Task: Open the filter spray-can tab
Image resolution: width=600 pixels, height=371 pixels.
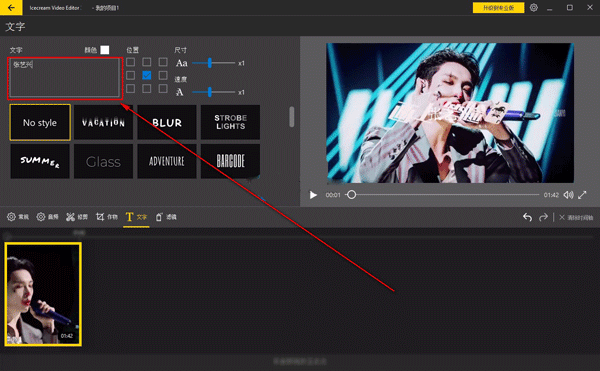Action: (x=166, y=217)
